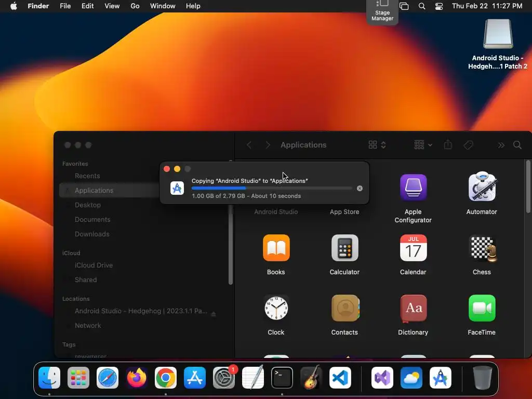Image resolution: width=532 pixels, height=399 pixels.
Task: Open the Chess app icon
Action: click(483, 248)
